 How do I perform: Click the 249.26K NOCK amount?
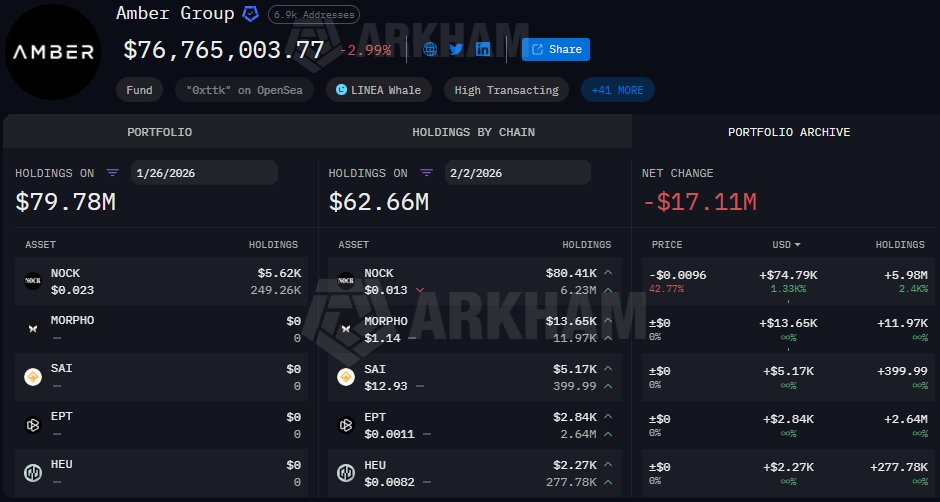tap(276, 290)
